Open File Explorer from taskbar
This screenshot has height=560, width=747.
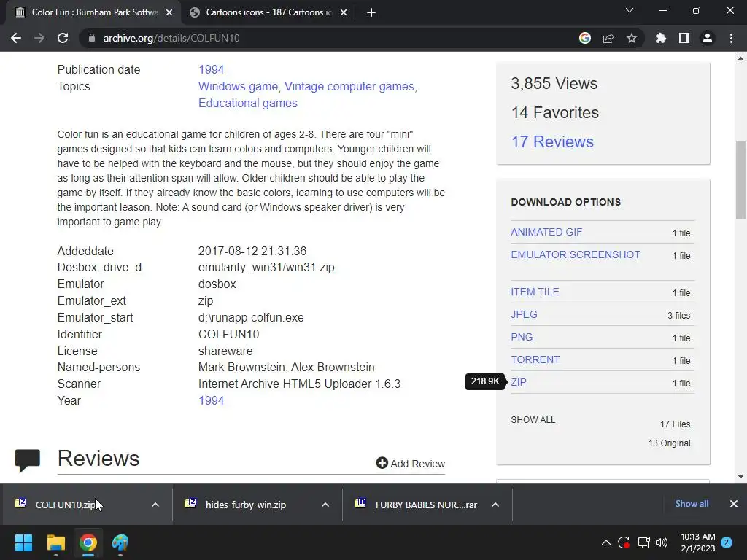[x=55, y=542]
